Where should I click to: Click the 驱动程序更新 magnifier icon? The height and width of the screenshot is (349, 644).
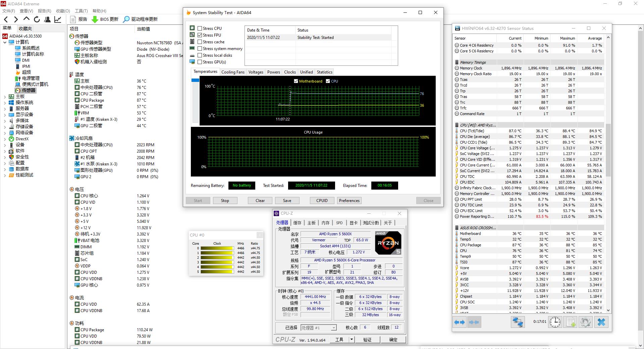[126, 19]
